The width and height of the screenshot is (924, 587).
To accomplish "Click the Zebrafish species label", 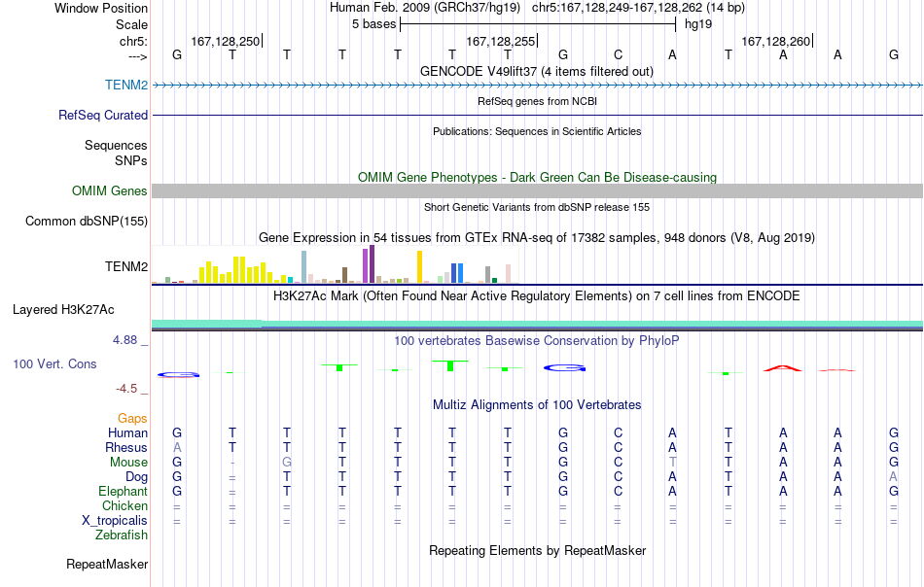I will 122,535.
